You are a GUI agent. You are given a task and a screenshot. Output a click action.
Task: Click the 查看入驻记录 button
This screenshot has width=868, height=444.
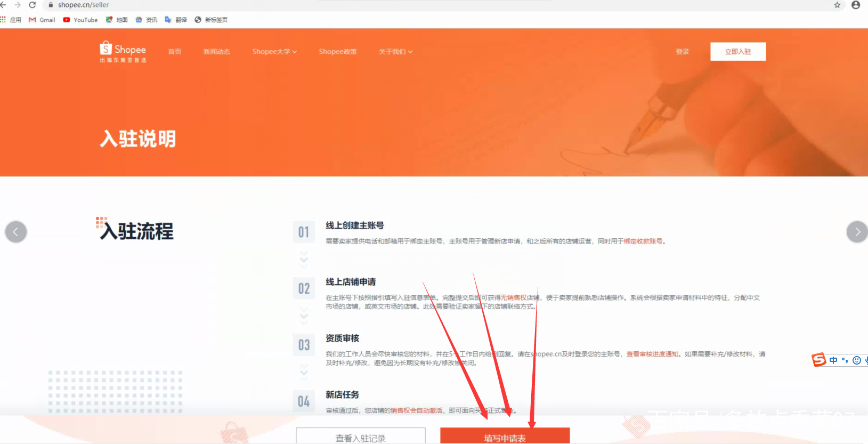[x=361, y=437]
